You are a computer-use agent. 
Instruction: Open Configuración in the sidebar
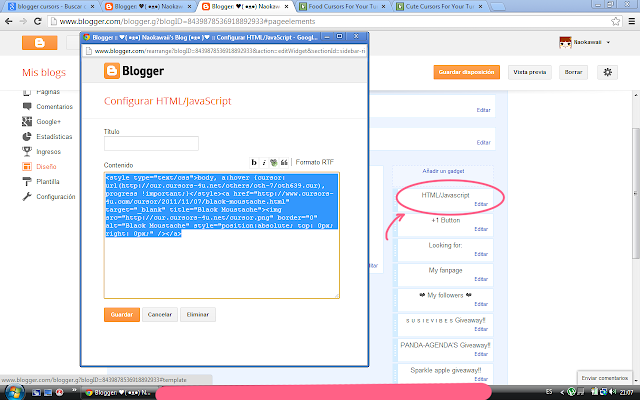pos(56,197)
